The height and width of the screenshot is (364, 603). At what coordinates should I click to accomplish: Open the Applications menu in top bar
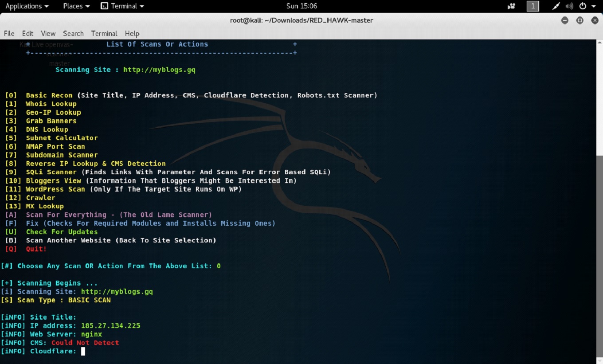coord(27,6)
